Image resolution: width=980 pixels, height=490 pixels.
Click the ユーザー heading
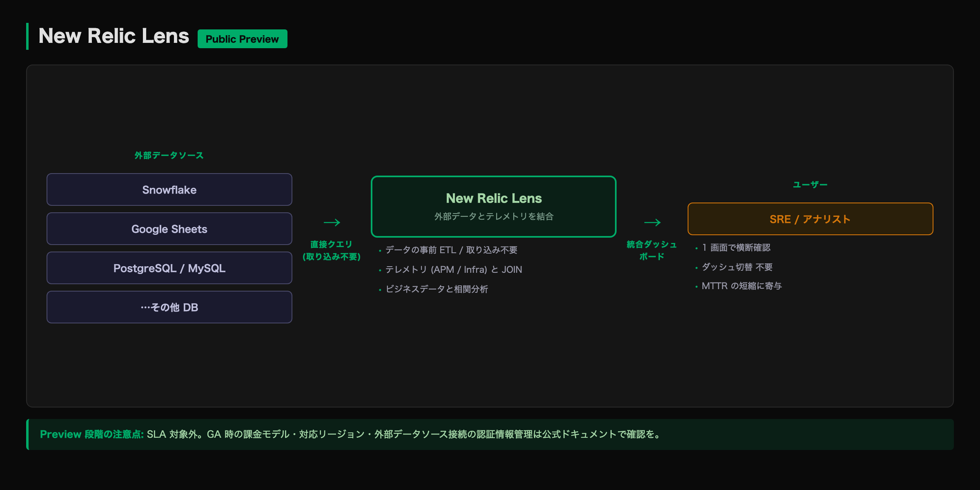(810, 185)
